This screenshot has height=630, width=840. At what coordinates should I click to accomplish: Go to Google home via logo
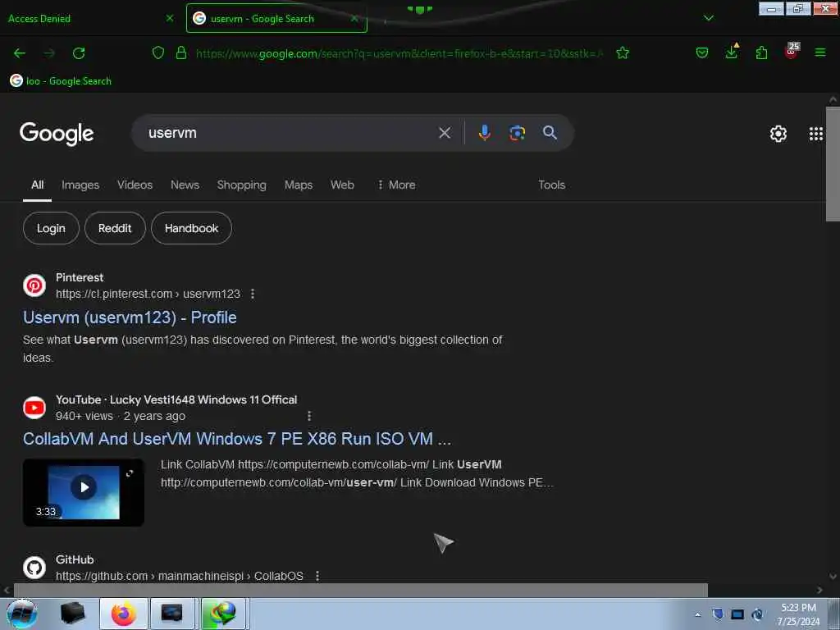tap(57, 134)
